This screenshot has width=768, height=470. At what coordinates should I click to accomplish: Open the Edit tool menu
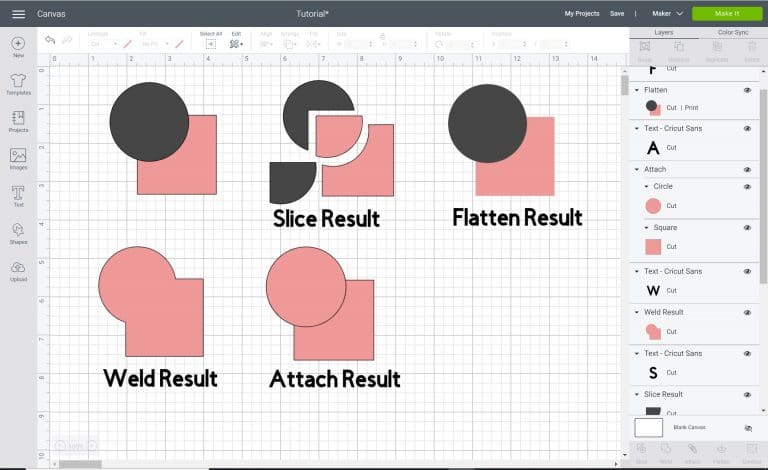tap(236, 44)
